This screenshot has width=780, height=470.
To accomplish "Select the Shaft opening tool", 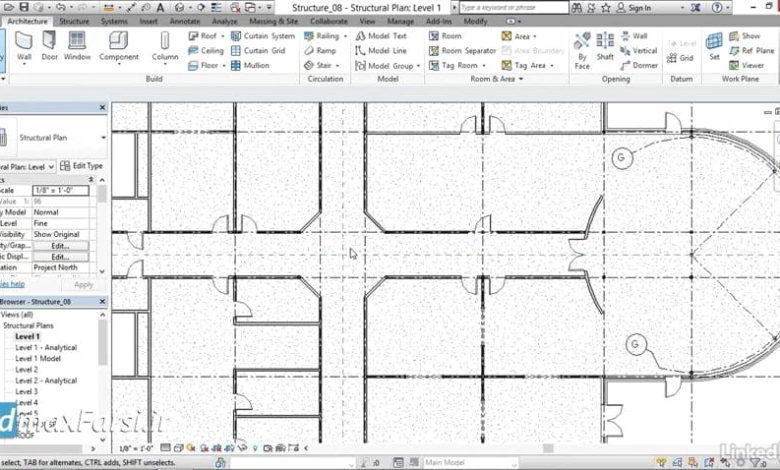I will 605,47.
